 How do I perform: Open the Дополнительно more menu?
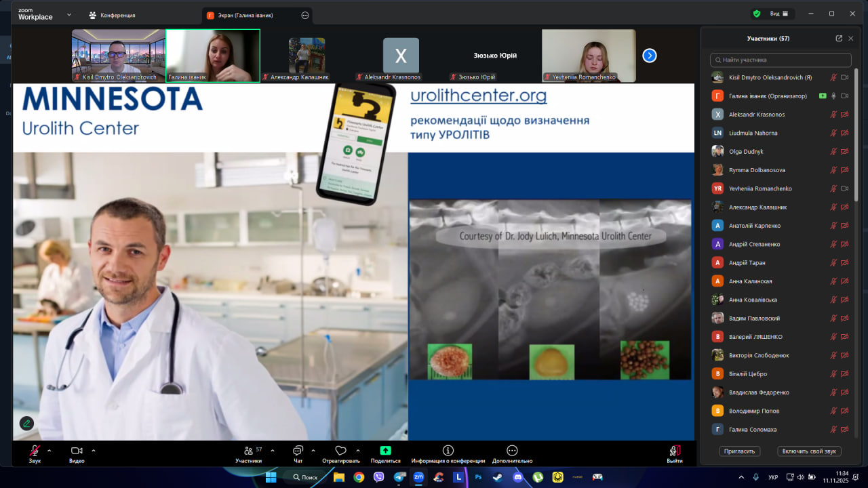pos(512,451)
